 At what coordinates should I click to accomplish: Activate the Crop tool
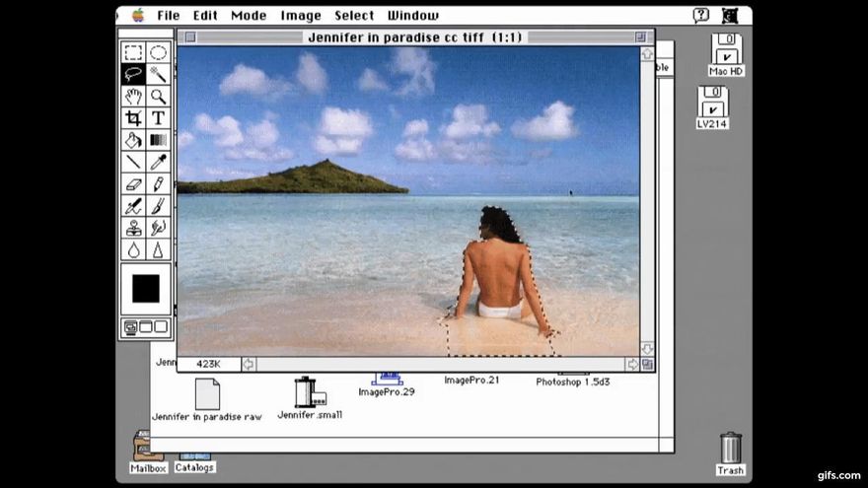pyautogui.click(x=133, y=118)
